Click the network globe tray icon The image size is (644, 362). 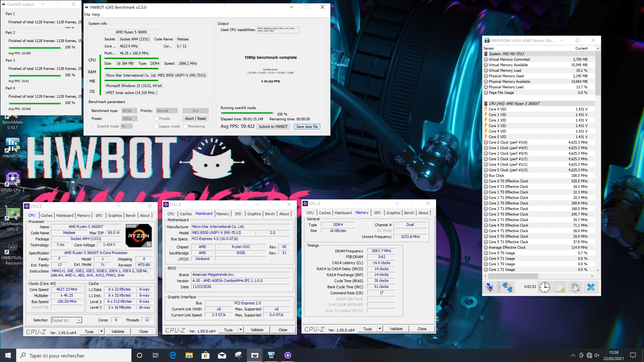(x=589, y=355)
